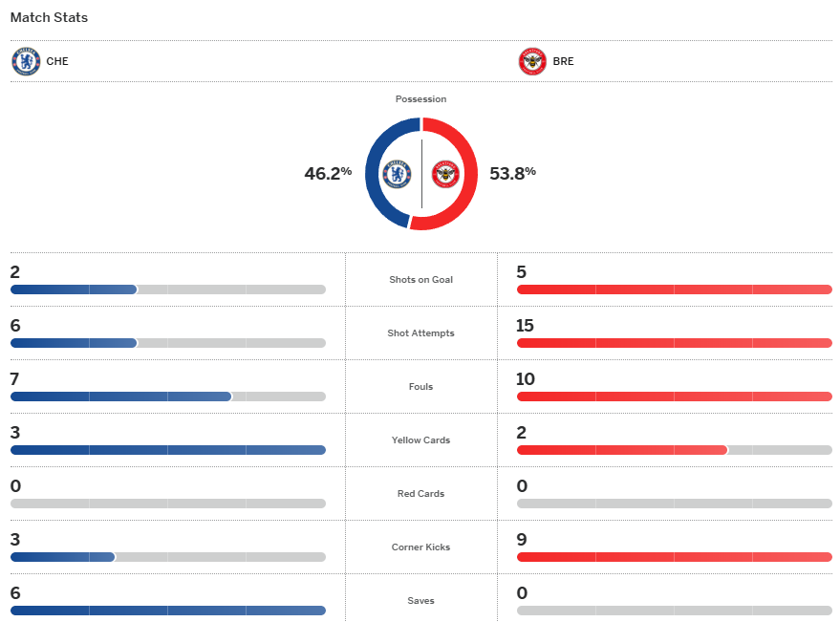Click the Brentford crest in the header
The width and height of the screenshot is (840, 622).
[x=532, y=61]
